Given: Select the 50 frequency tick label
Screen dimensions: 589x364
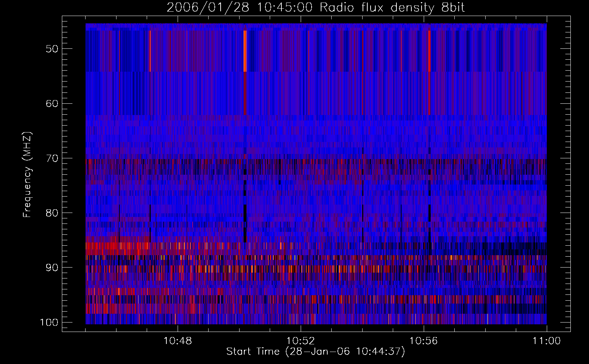Looking at the screenshot, I should coord(52,49).
